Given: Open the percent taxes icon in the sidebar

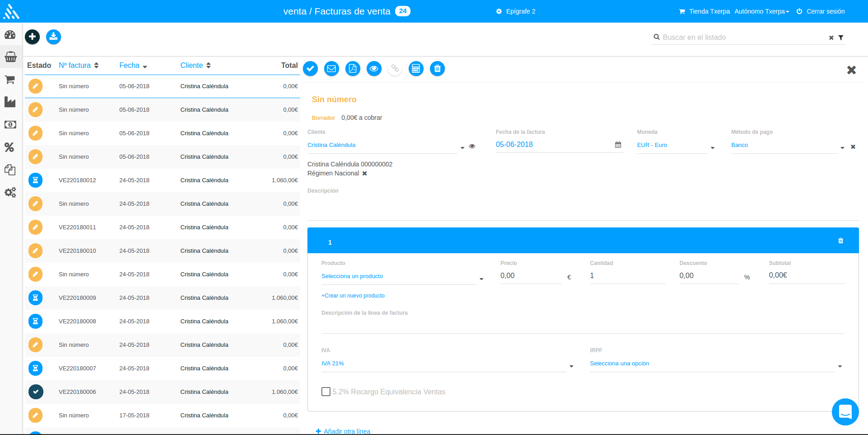Looking at the screenshot, I should (x=9, y=147).
